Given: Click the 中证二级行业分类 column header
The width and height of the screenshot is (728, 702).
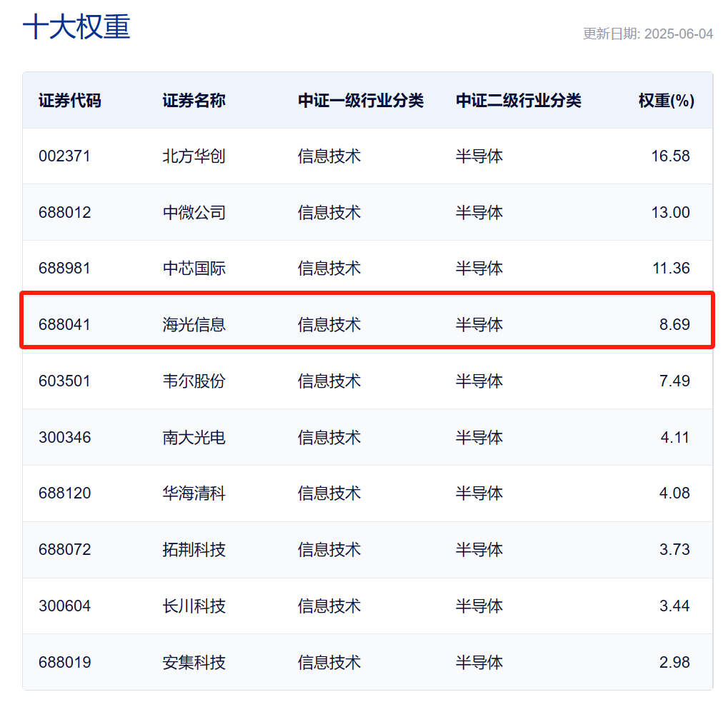Looking at the screenshot, I should coord(519,100).
